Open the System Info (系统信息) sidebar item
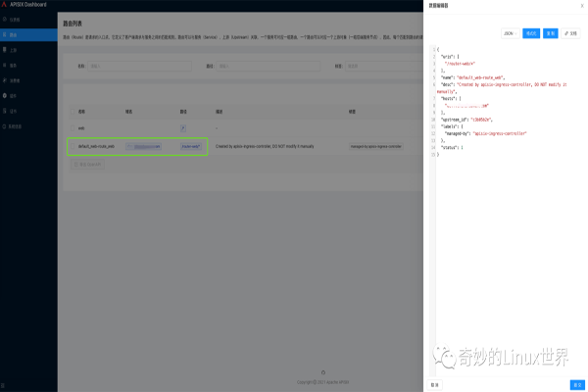This screenshot has width=588, height=392. click(x=28, y=126)
